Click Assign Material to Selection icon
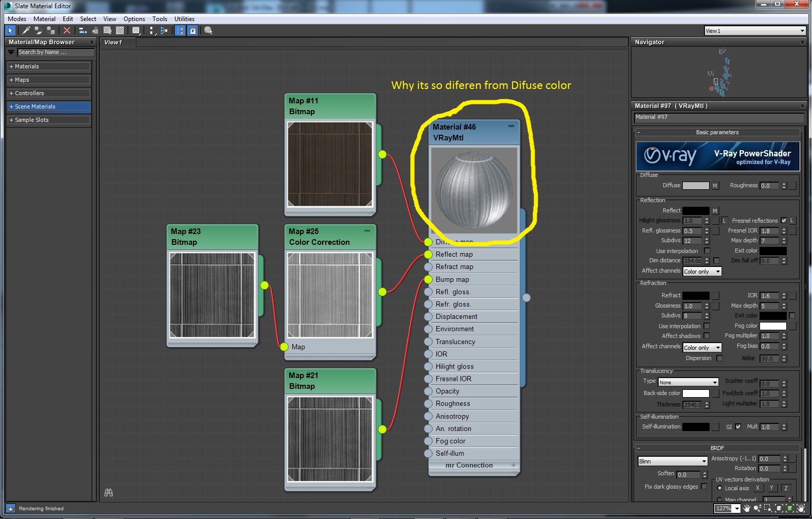The width and height of the screenshot is (812, 519). click(50, 31)
